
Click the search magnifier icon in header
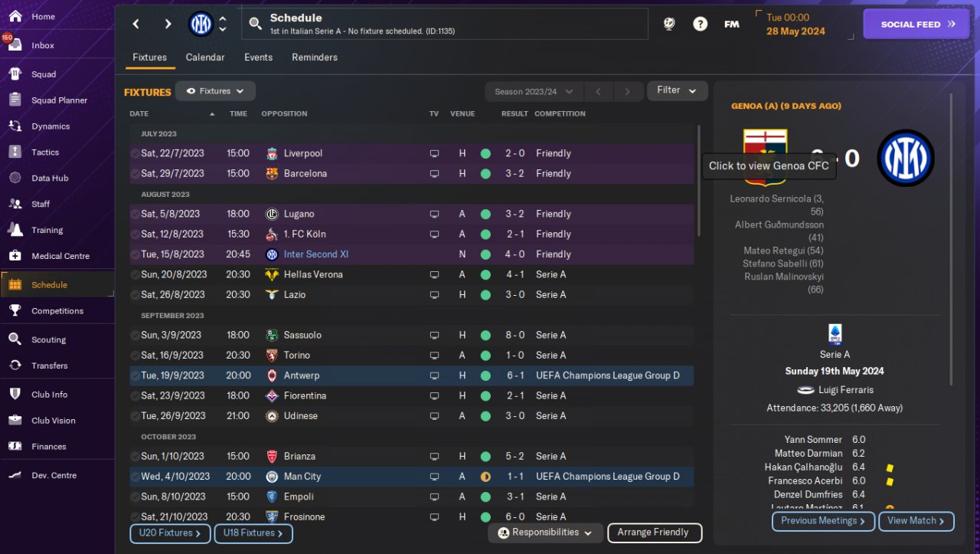tap(255, 25)
